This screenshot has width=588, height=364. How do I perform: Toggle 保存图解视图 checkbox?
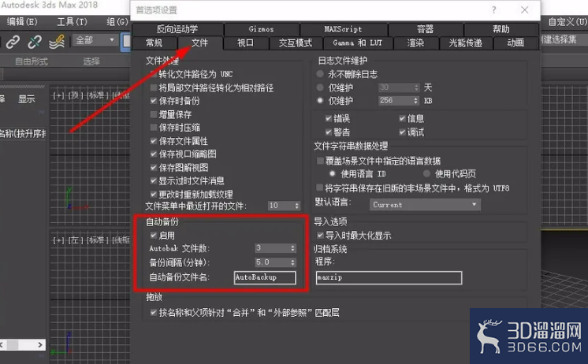[154, 168]
